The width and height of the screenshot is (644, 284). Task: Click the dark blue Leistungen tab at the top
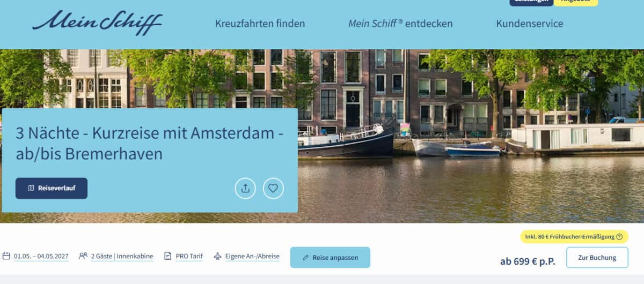pyautogui.click(x=531, y=2)
